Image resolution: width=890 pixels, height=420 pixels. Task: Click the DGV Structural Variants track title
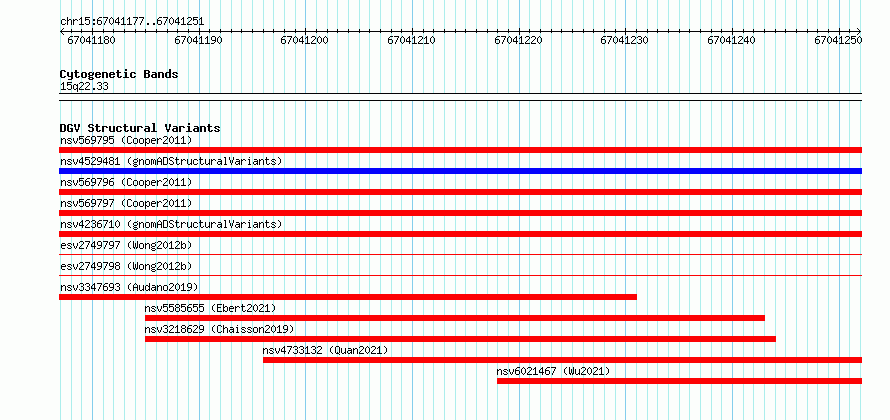(140, 128)
